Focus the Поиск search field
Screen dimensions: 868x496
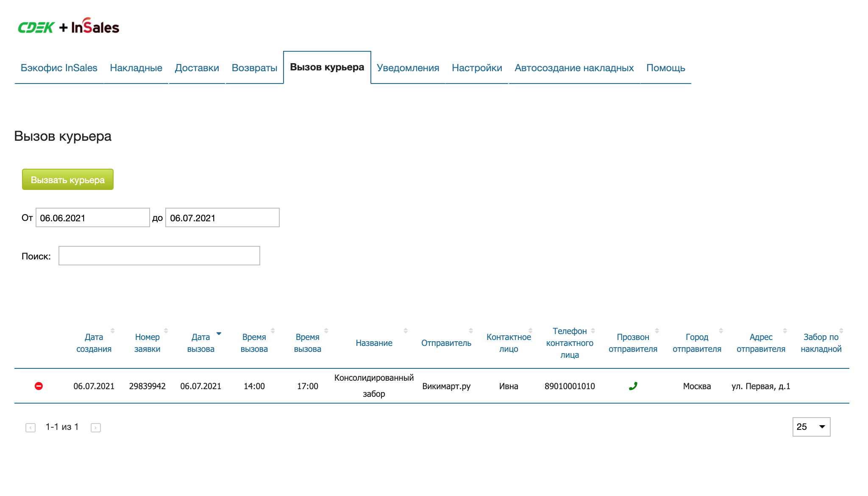coord(159,256)
